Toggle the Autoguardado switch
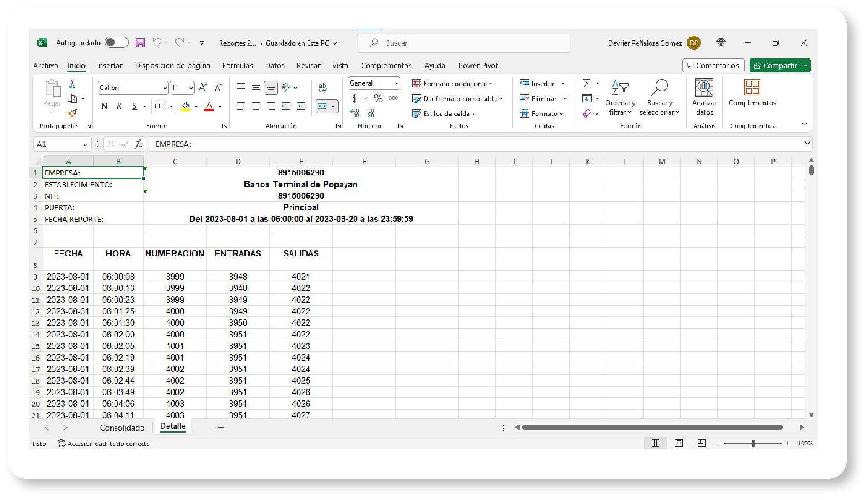The height and width of the screenshot is (500, 868). coord(117,43)
